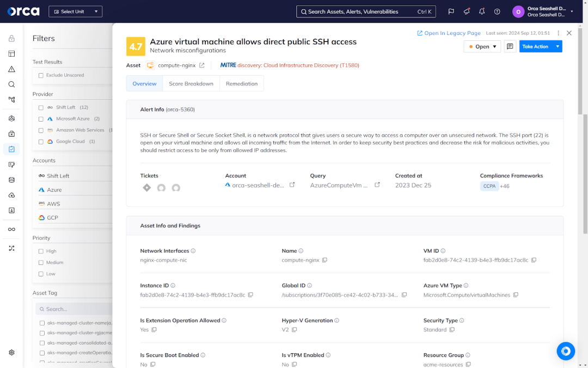Viewport: 588px width, 368px height.
Task: Open the clipboard checkmark icon in sidebar
Action: coord(11,149)
